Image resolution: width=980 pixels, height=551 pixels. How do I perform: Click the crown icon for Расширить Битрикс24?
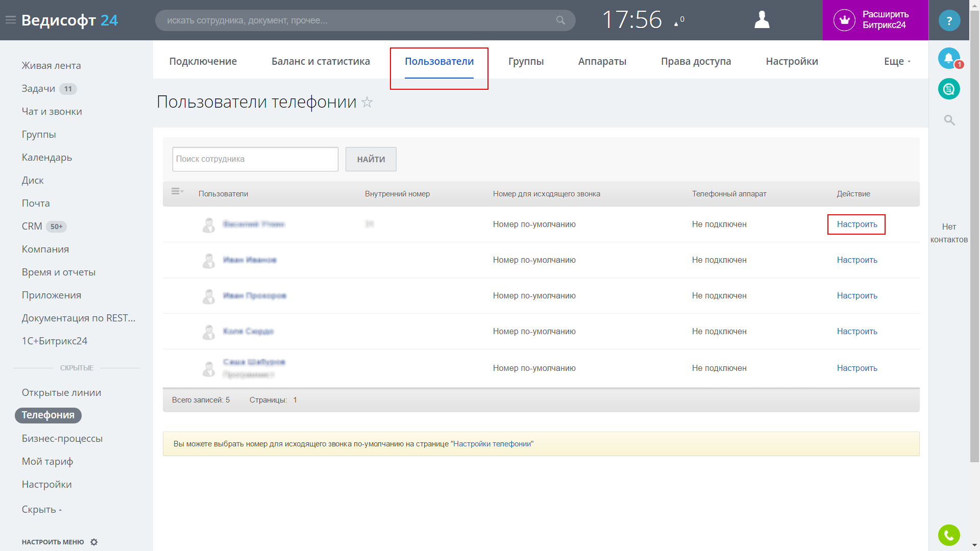tap(844, 20)
